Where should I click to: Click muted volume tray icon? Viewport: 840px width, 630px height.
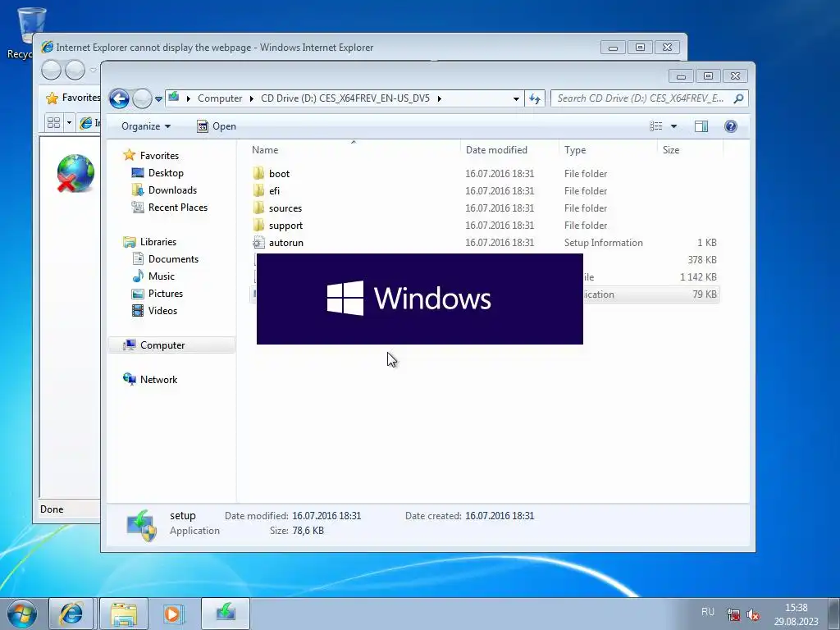(x=753, y=614)
